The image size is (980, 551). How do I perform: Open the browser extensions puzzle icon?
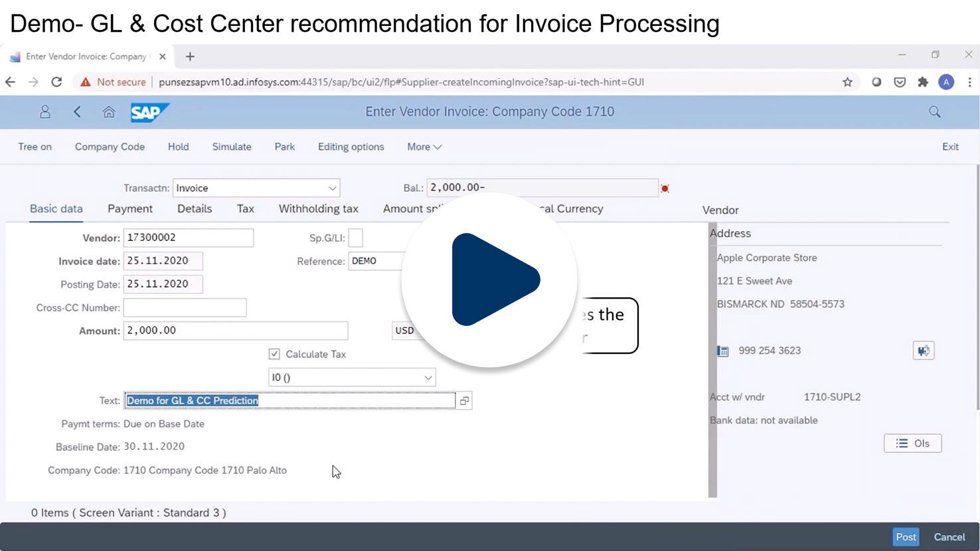click(x=923, y=82)
